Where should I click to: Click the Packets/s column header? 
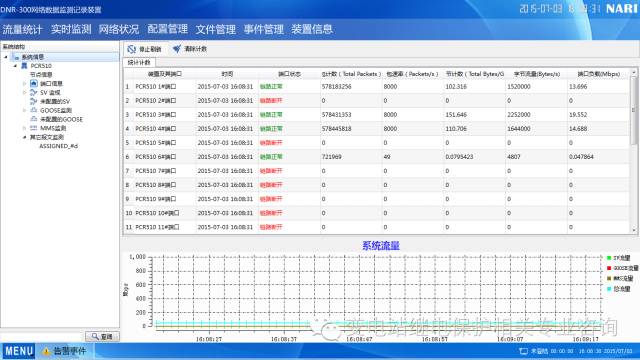coord(412,74)
